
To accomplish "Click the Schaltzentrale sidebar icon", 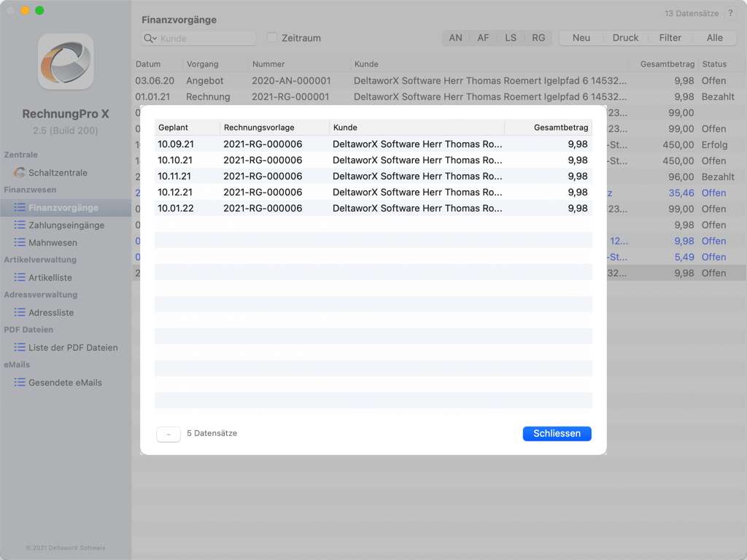I will coord(20,173).
